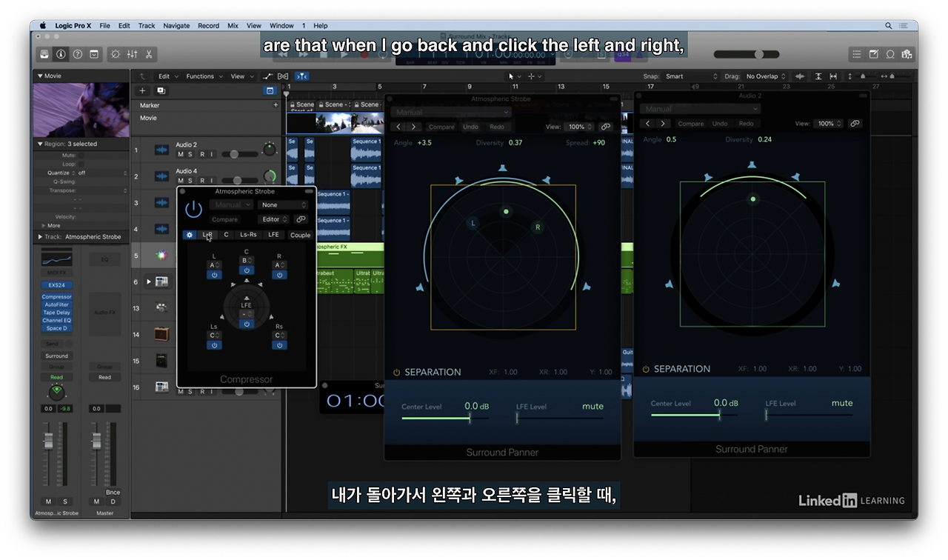Image resolution: width=948 pixels, height=560 pixels.
Task: Open the Snap Smart dropdown
Action: point(691,76)
